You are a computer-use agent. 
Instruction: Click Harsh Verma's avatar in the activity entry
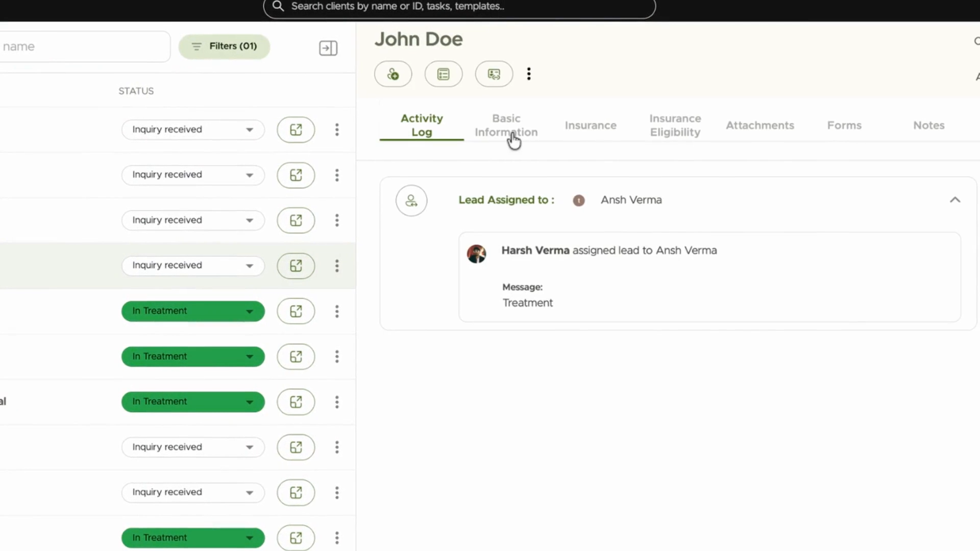point(476,254)
